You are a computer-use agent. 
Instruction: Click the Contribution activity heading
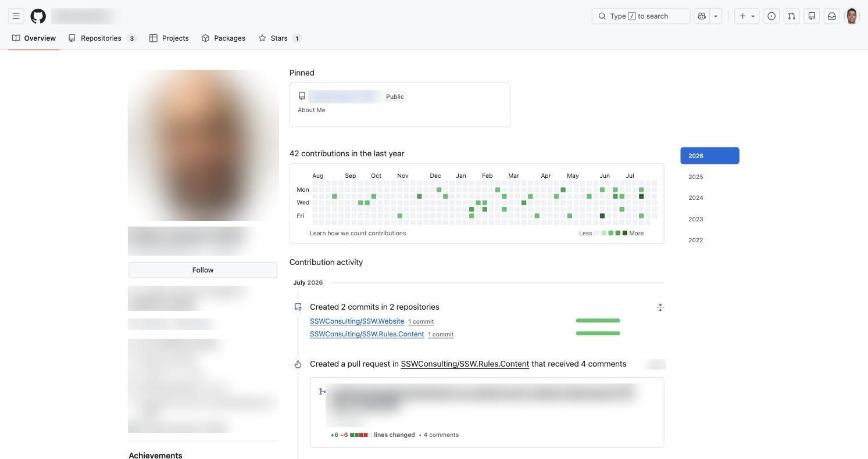pyautogui.click(x=326, y=262)
